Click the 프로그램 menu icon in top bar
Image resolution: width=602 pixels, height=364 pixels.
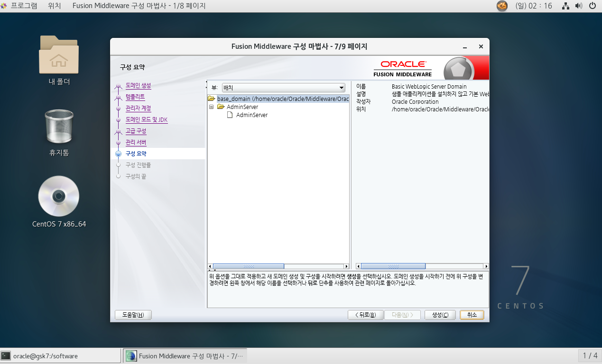point(4,6)
